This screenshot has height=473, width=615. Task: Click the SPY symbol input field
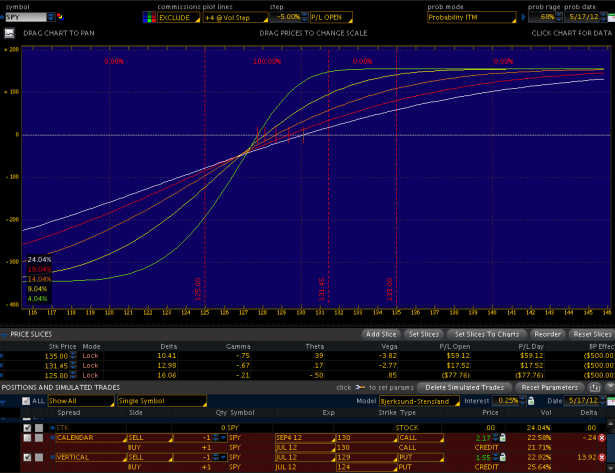24,17
